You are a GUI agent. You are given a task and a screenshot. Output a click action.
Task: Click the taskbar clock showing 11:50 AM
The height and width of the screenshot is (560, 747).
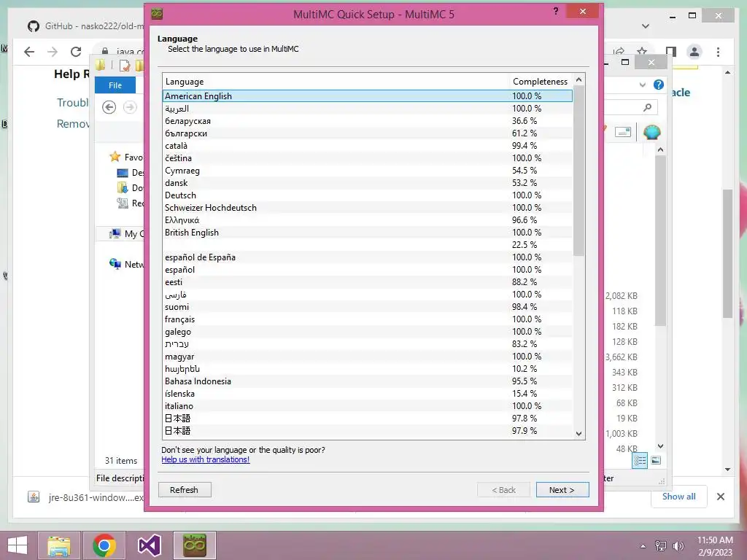point(715,545)
